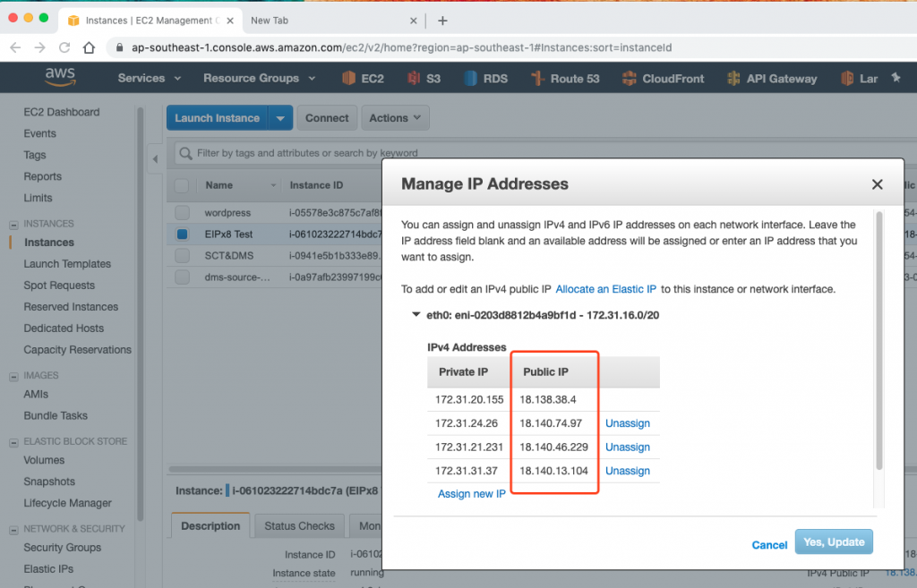Go to browser home page icon

coord(89,47)
